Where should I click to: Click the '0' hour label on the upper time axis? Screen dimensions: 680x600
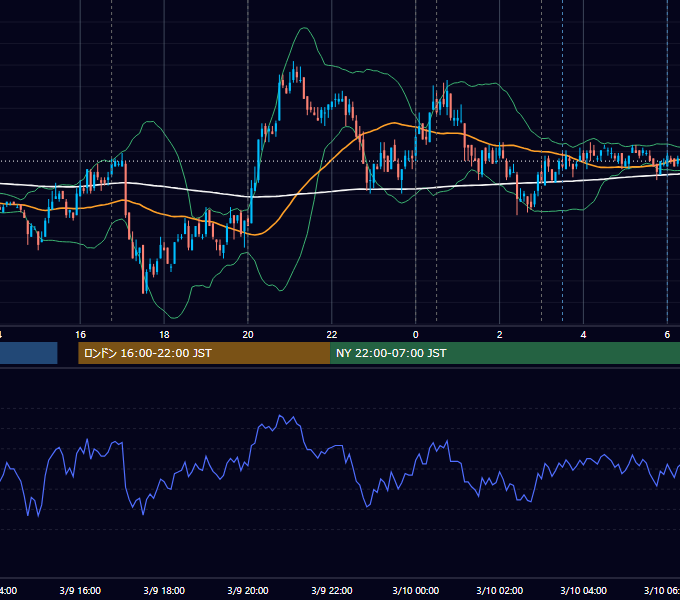coord(415,335)
